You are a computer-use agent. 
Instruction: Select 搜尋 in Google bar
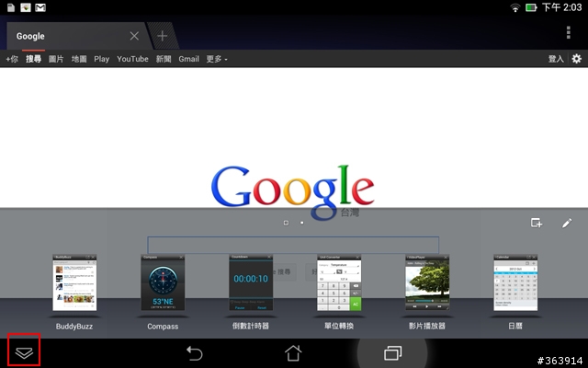point(33,59)
